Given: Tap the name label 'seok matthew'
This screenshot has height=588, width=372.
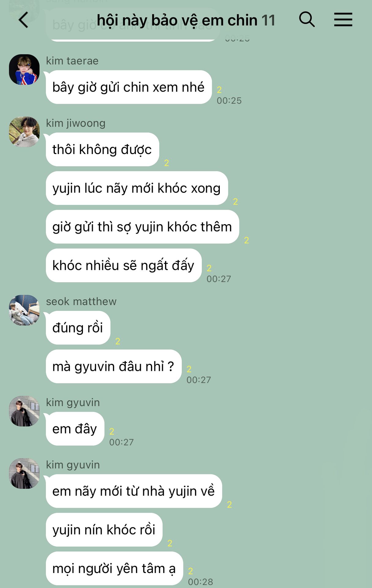Looking at the screenshot, I should (x=81, y=301).
